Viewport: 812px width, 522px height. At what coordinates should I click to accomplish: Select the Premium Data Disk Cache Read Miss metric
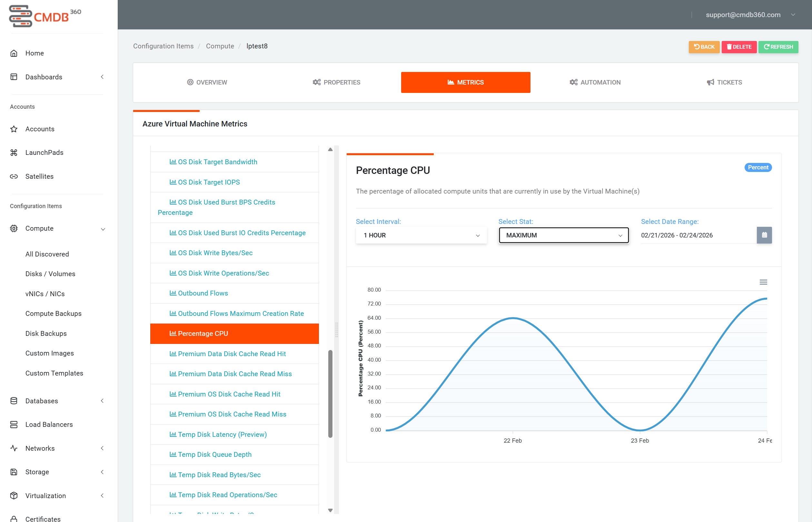234,374
